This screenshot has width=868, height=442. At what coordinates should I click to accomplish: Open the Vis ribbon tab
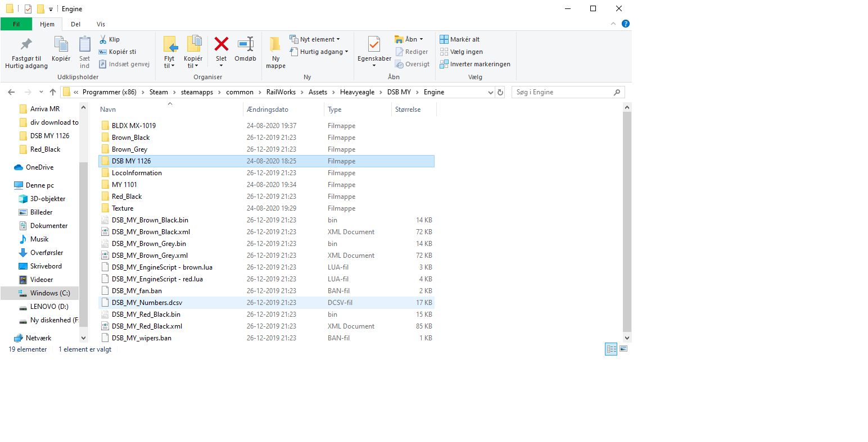[x=101, y=24]
